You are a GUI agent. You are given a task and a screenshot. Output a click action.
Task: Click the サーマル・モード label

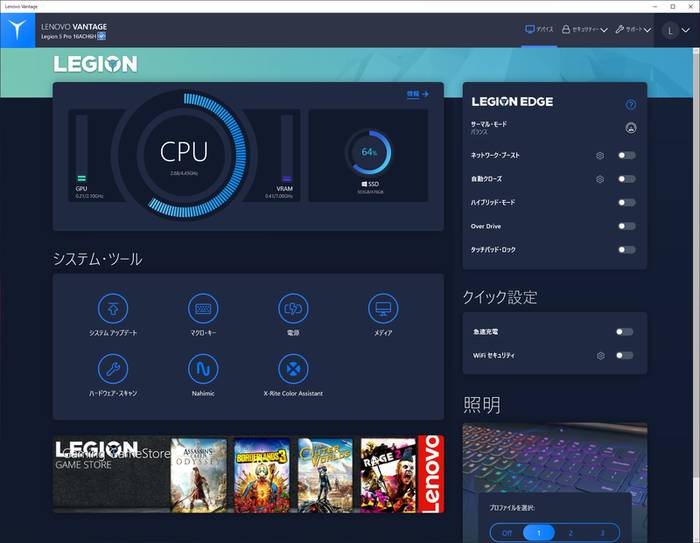pos(488,124)
